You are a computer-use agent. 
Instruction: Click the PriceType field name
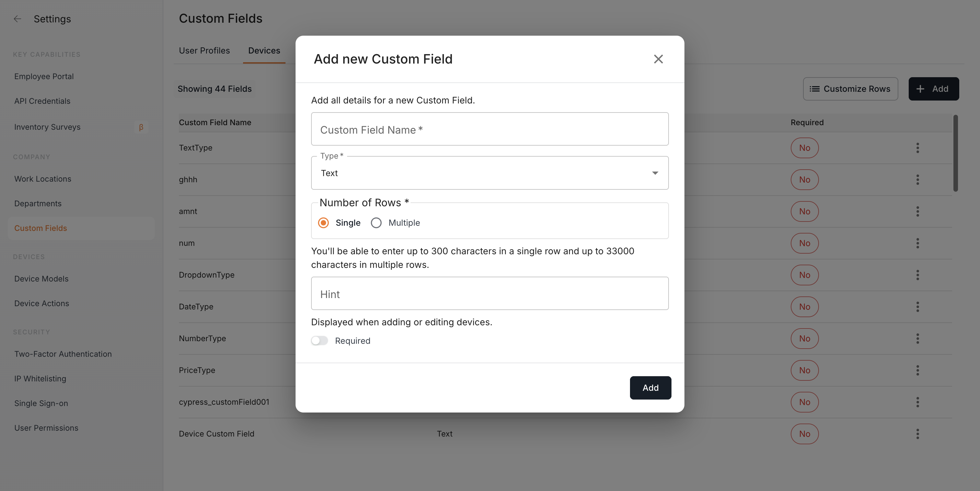(197, 370)
